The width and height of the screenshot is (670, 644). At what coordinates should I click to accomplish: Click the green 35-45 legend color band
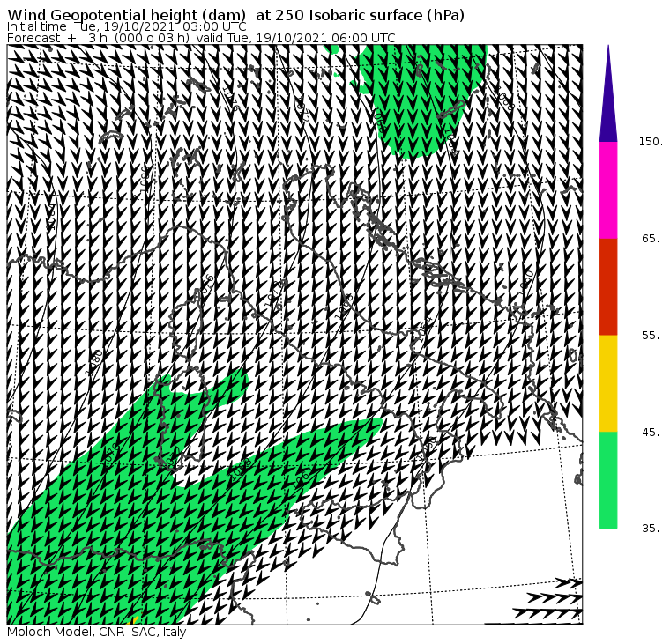tap(608, 480)
